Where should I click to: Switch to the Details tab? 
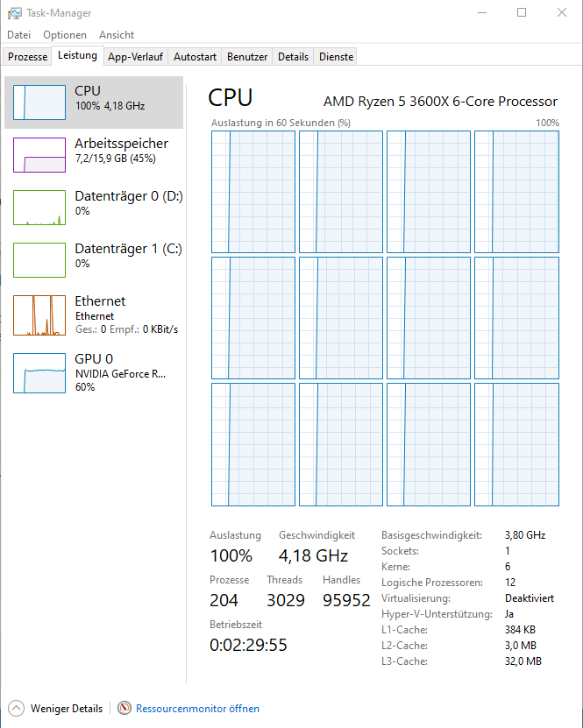click(x=293, y=57)
